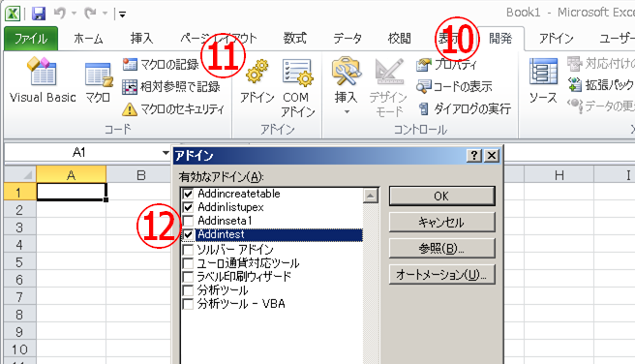Viewport: 635px width, 364px height.
Task: Enable ユーロ通貨対応ツール checkbox
Action: click(188, 263)
